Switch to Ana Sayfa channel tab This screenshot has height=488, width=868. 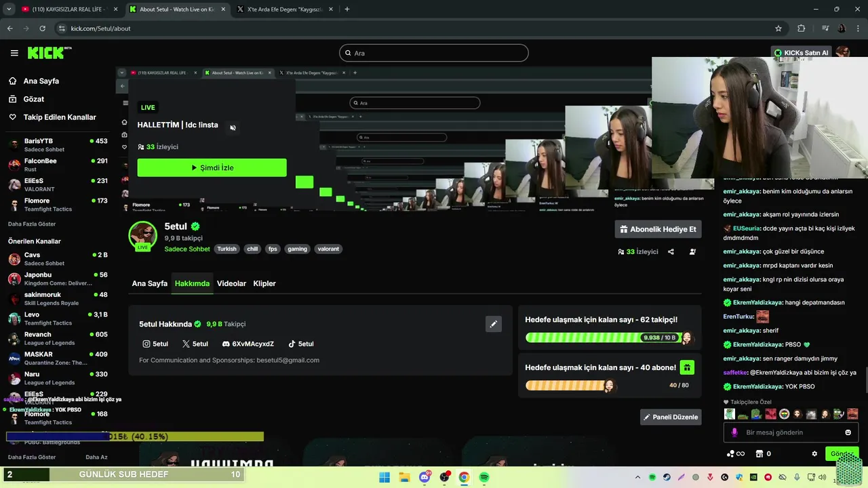pyautogui.click(x=149, y=283)
